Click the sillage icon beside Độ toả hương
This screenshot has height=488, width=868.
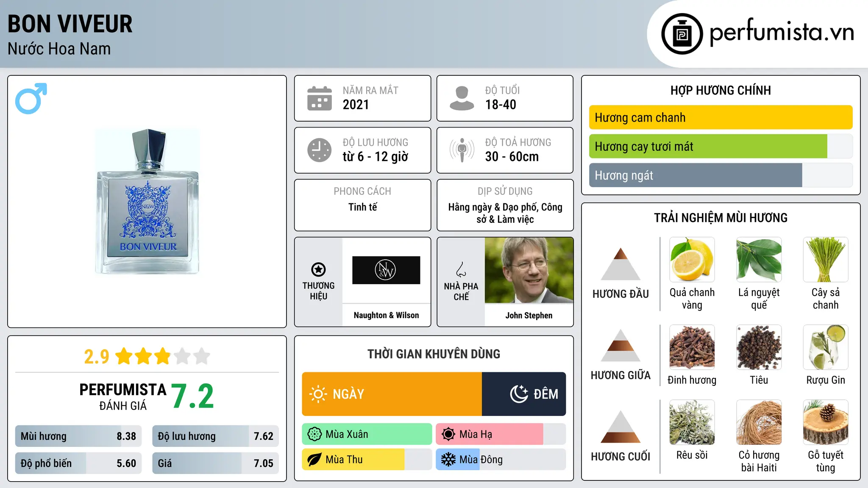[x=462, y=150]
